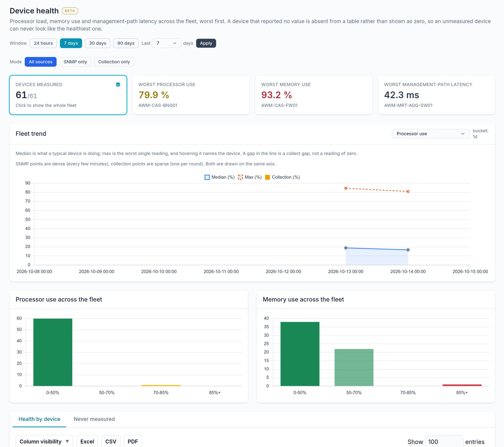Click the Max point at 2026-10-13

346,188
